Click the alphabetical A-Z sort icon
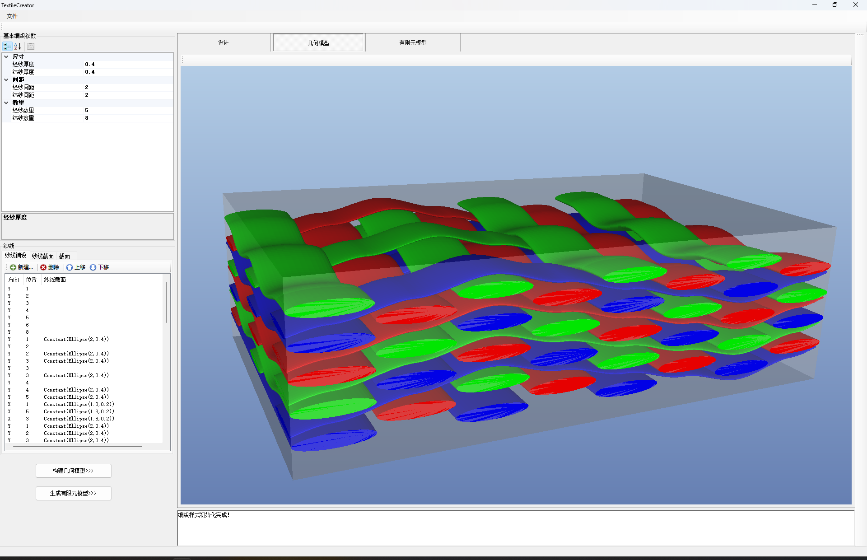867x560 pixels. [x=17, y=46]
